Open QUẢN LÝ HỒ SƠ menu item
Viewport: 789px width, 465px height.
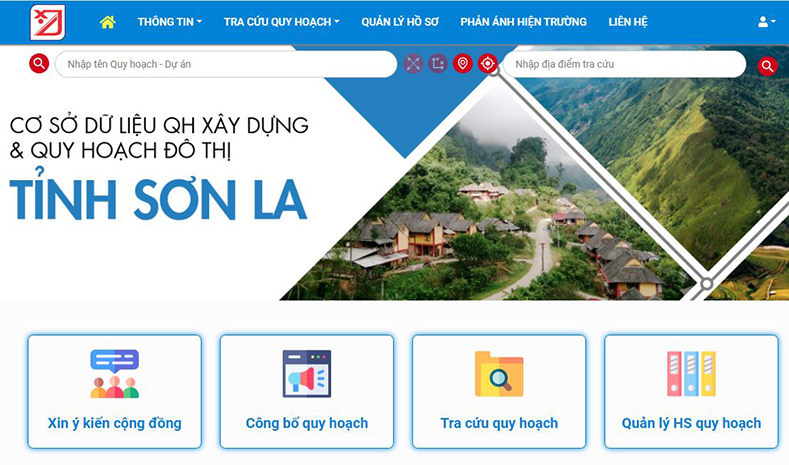(400, 22)
